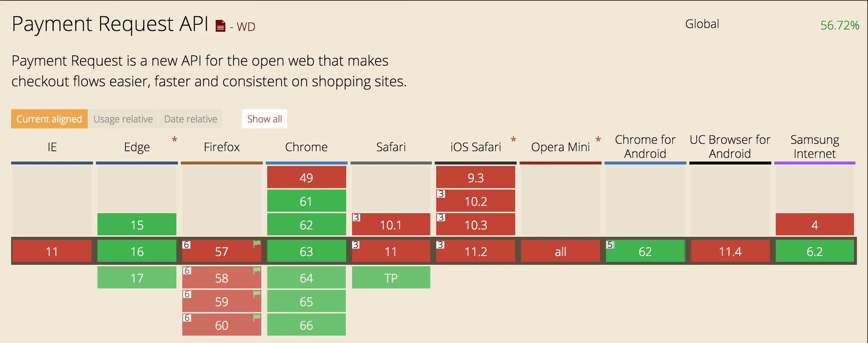Switch to Current aligned view
The width and height of the screenshot is (868, 343).
(x=49, y=119)
